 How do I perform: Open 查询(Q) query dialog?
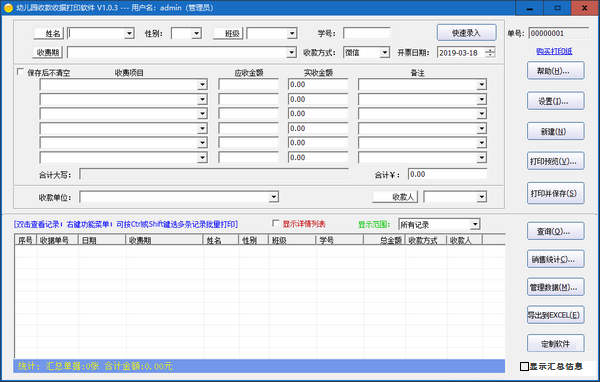pos(556,231)
